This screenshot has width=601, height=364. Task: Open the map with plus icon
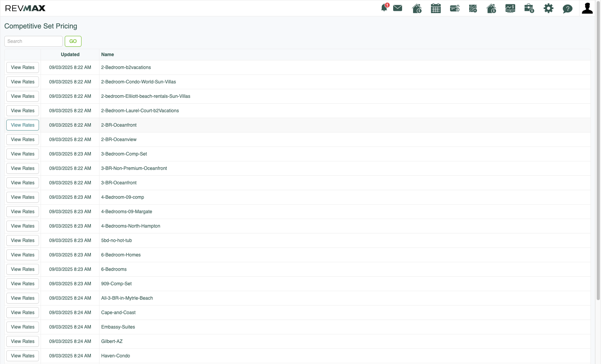click(473, 8)
